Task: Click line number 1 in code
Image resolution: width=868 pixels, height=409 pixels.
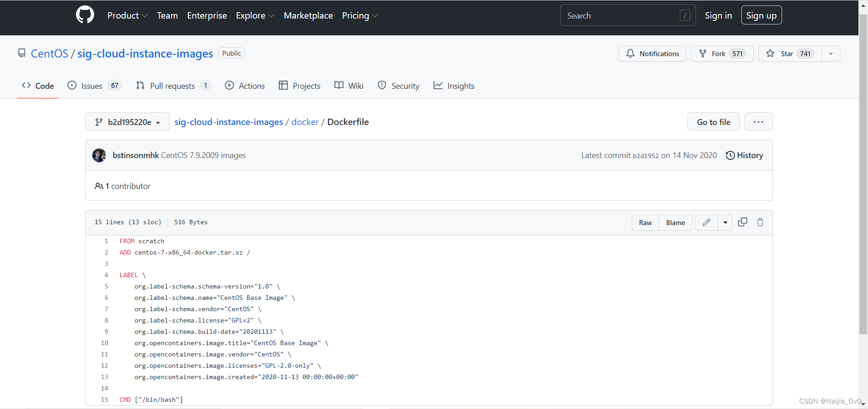Action: (x=106, y=241)
